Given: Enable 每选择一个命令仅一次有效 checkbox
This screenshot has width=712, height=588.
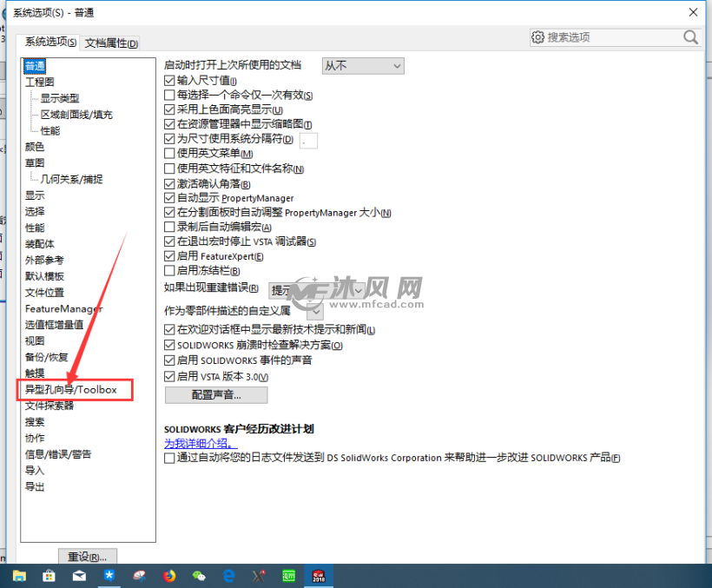Looking at the screenshot, I should [x=169, y=96].
